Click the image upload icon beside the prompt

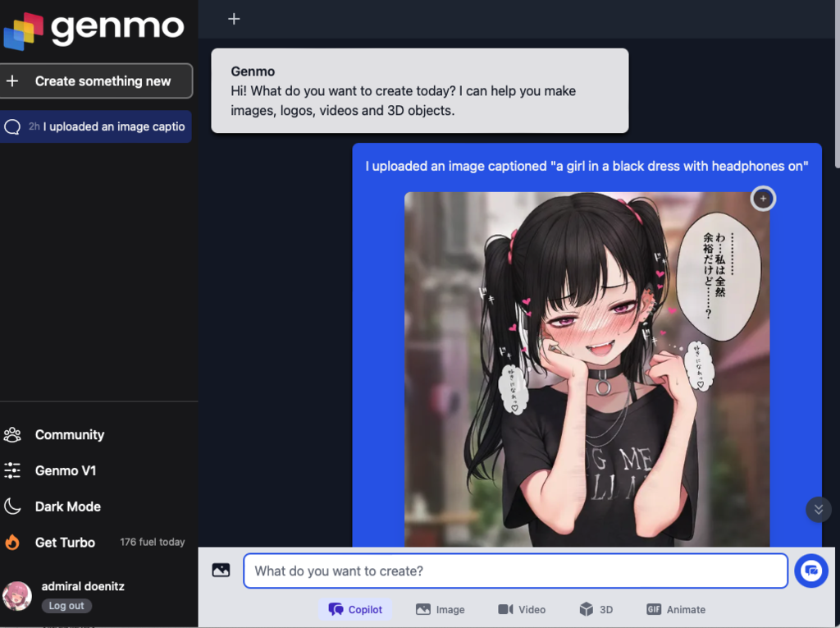point(221,570)
